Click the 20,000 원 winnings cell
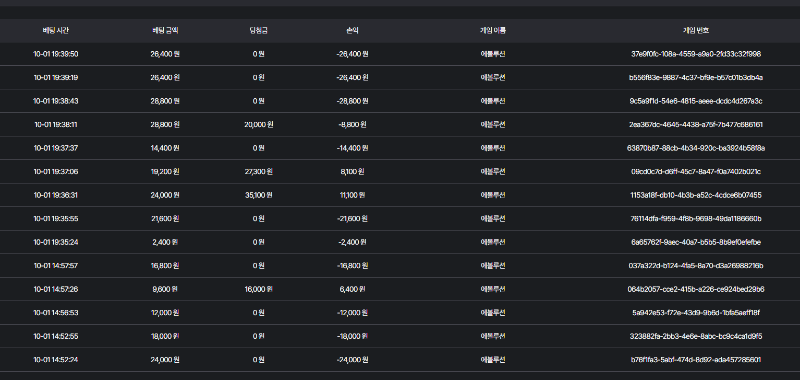 [259, 124]
